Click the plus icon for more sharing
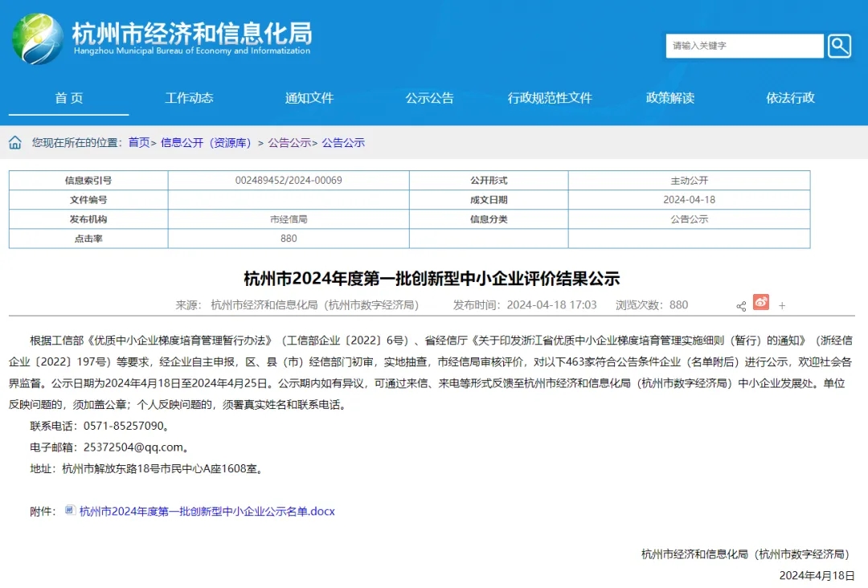868x588 pixels. (782, 305)
